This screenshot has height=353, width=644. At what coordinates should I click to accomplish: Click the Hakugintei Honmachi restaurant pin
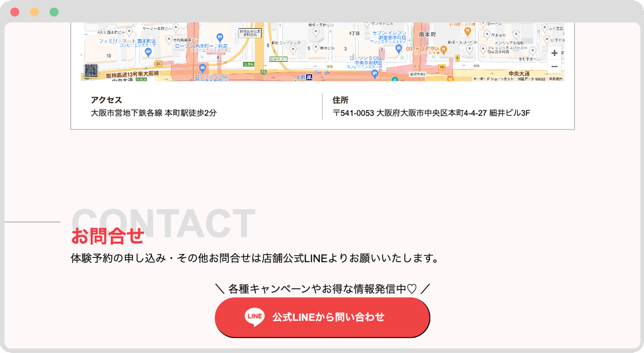[x=444, y=49]
